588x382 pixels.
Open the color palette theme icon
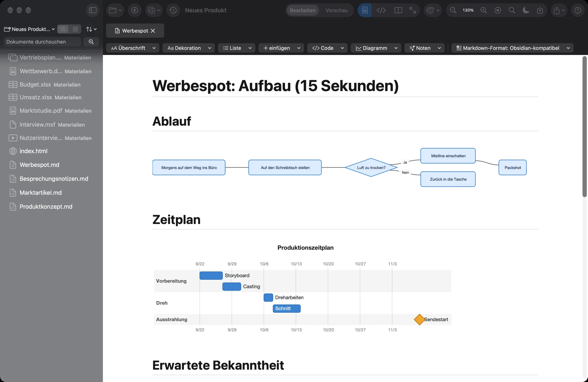tap(433, 10)
